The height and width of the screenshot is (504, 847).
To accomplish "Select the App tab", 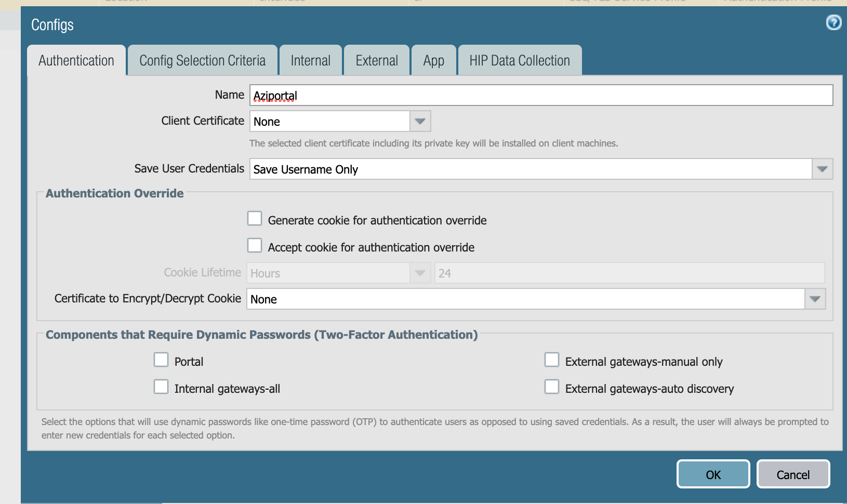I will tap(433, 61).
